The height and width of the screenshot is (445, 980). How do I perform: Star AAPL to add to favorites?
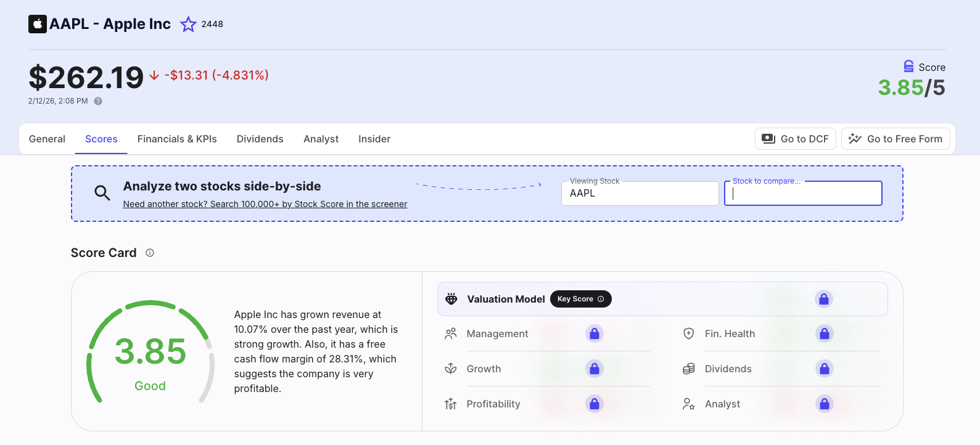188,24
